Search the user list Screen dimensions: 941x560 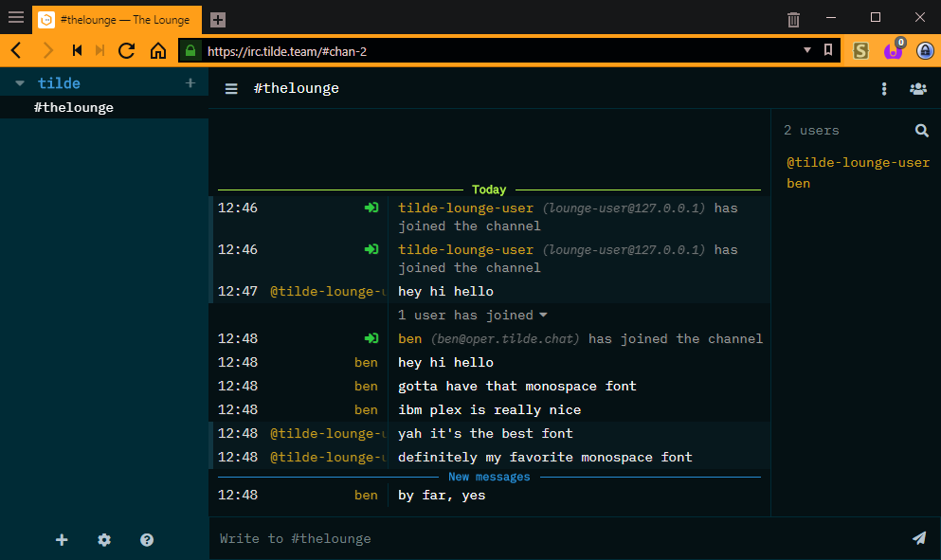[x=922, y=130]
